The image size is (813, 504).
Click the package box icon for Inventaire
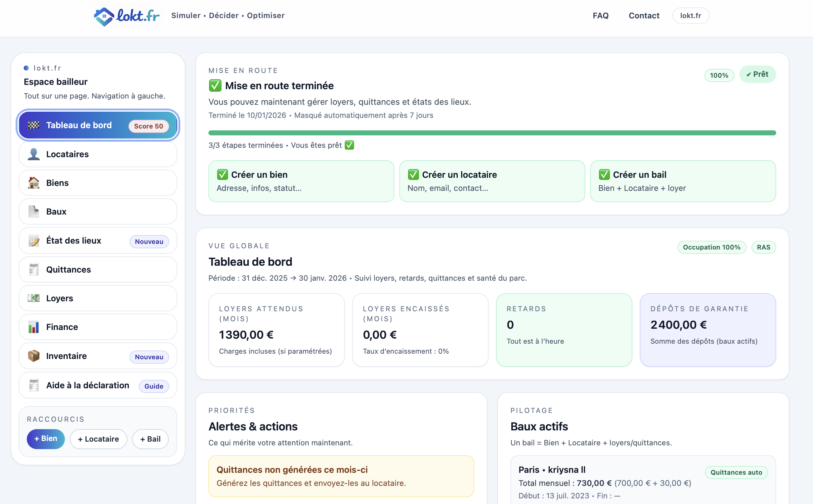34,356
